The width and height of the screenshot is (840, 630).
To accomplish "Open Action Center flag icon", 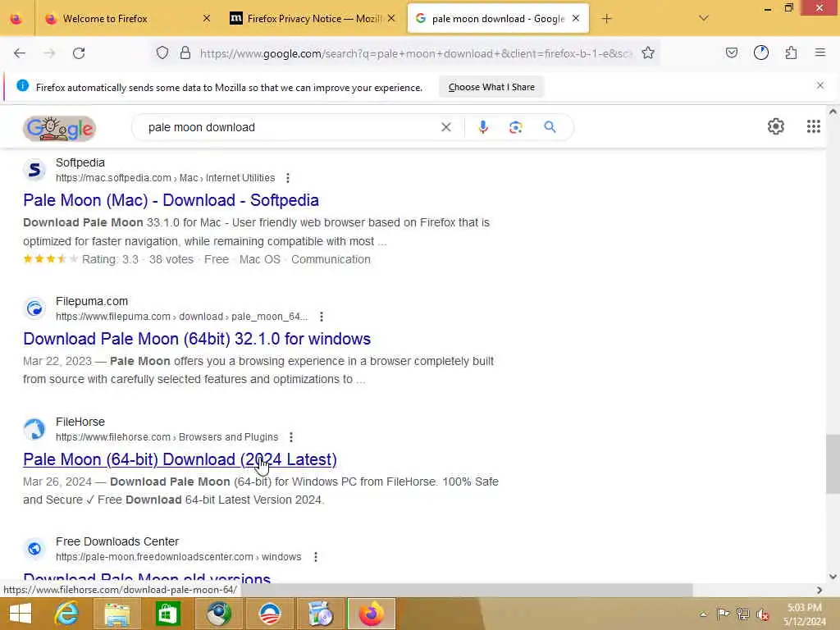I will (x=723, y=614).
